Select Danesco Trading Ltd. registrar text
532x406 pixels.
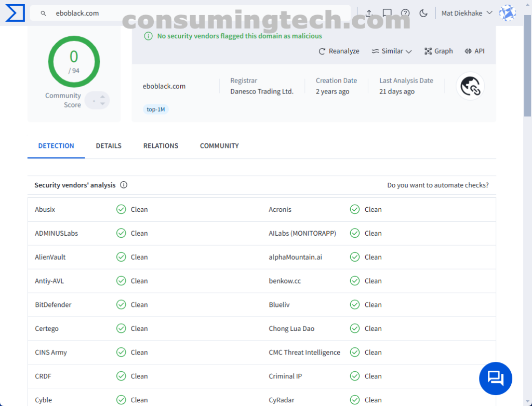262,91
